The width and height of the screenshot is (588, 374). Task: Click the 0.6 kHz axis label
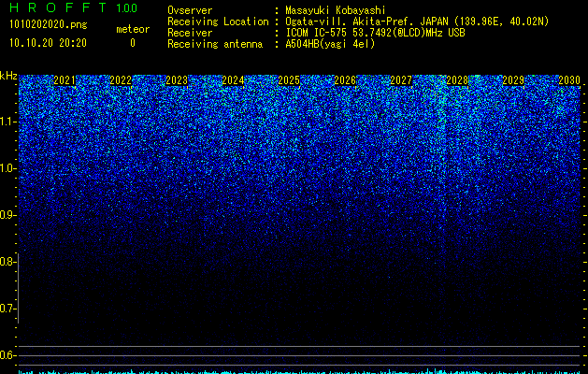[8, 355]
